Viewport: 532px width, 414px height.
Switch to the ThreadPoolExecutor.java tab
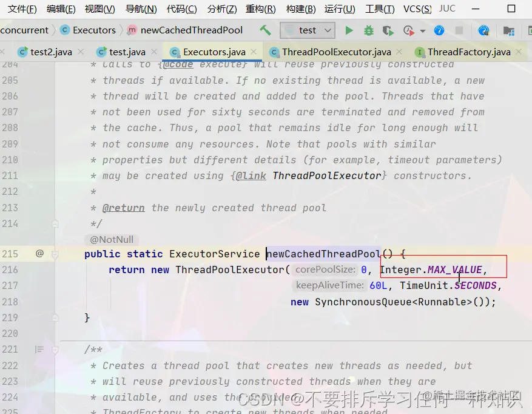point(336,52)
